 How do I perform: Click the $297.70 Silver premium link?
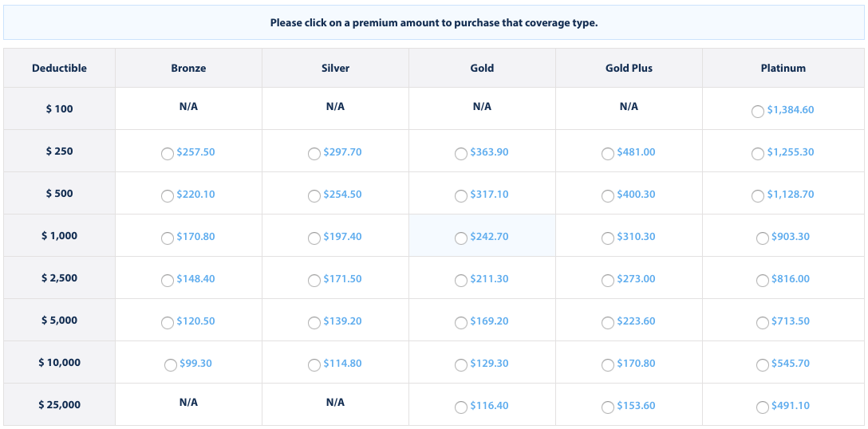click(x=342, y=152)
